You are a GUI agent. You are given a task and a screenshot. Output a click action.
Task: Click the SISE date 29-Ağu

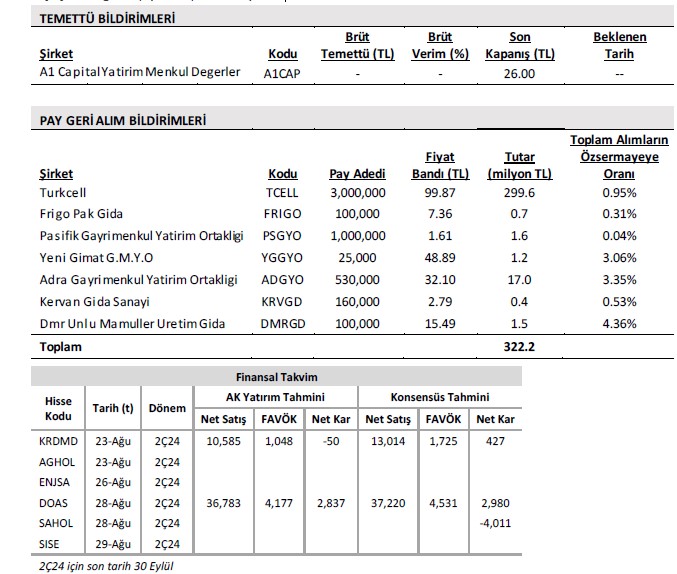[x=111, y=543]
